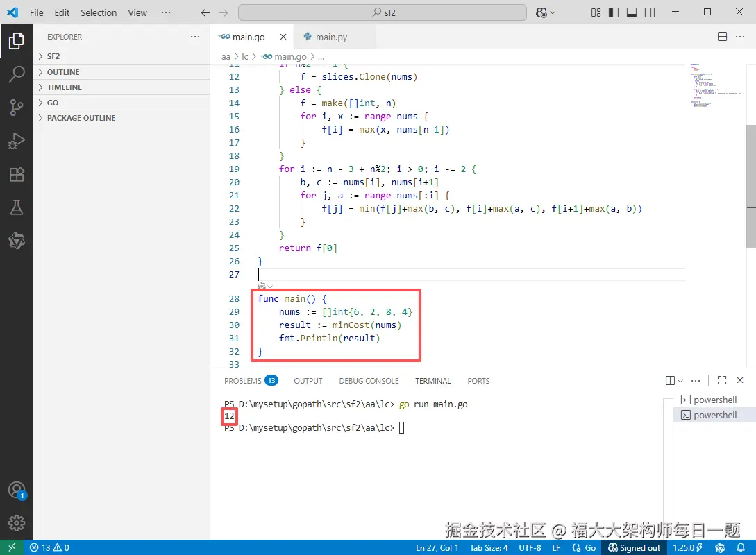Switch to the OUTPUT panel tab
Screen dimensions: 756x555
point(308,381)
